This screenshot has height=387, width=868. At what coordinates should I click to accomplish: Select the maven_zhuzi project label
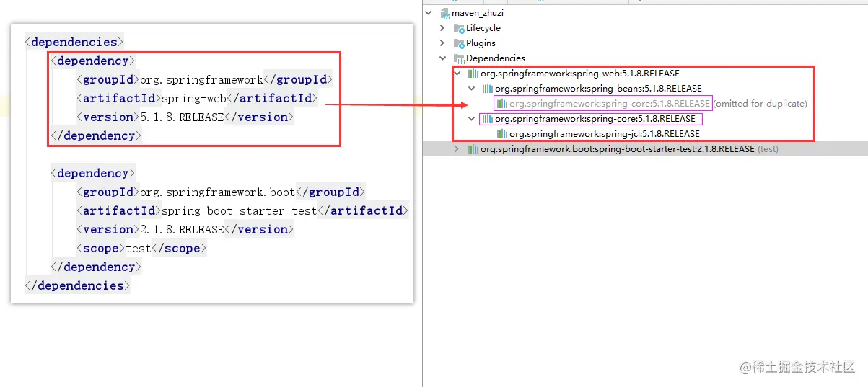coord(478,13)
